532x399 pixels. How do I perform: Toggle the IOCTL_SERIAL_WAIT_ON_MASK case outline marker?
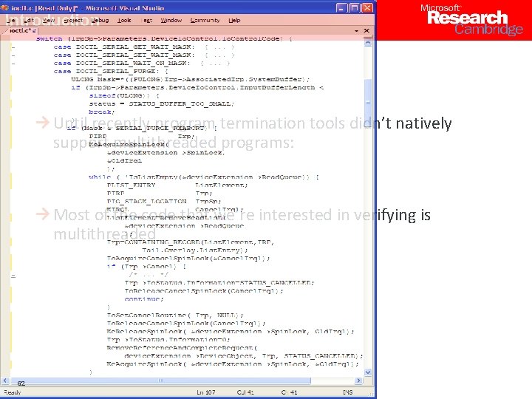click(13, 64)
